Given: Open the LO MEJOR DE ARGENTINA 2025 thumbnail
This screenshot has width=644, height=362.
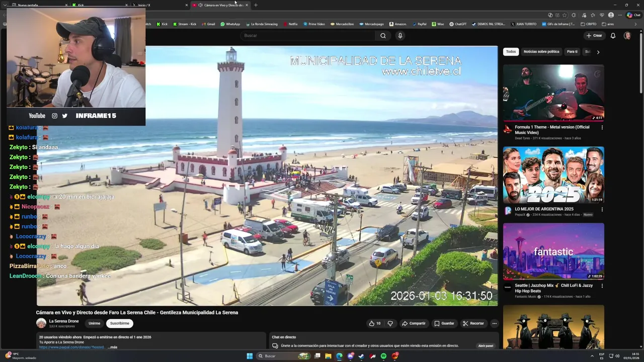Looking at the screenshot, I should 553,175.
